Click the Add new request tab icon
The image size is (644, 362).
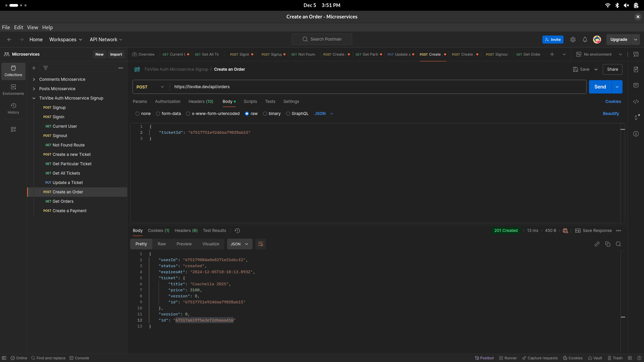coord(552,54)
